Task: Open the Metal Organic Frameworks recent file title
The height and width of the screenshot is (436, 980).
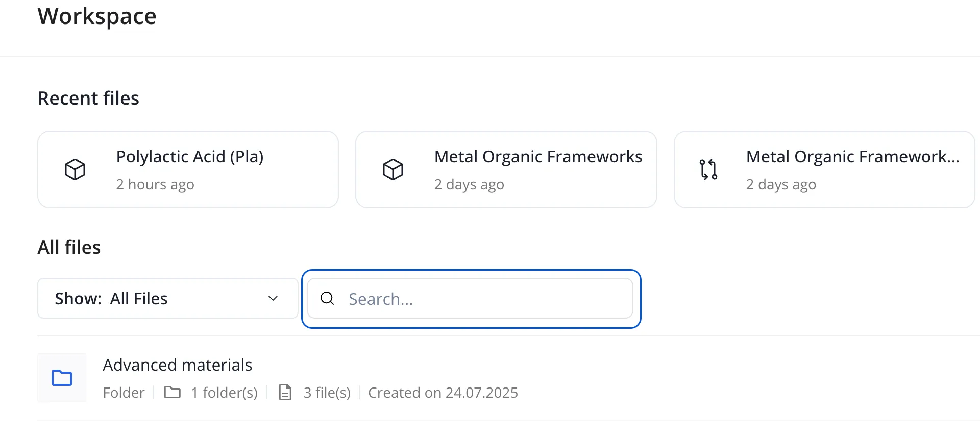Action: [x=538, y=157]
